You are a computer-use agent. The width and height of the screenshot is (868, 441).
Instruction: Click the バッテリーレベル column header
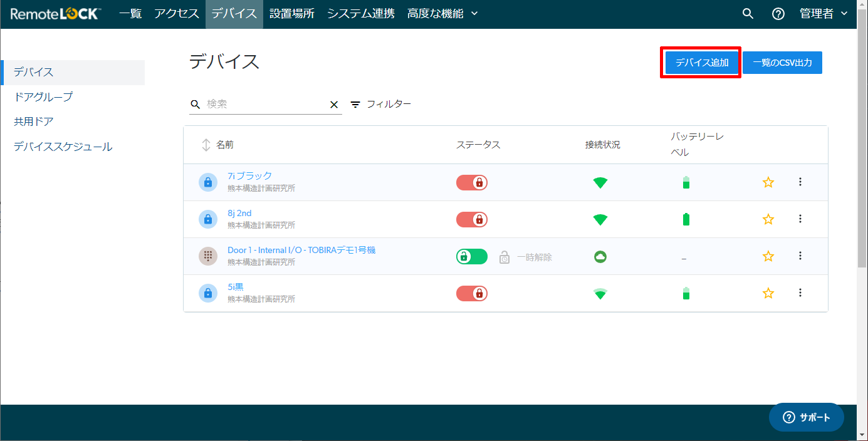coord(698,144)
